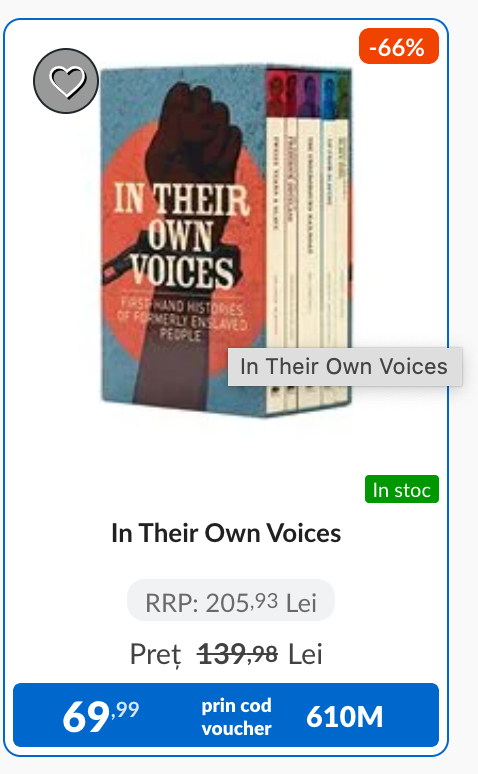This screenshot has height=774, width=478.
Task: Click the "Preț" label
Action: coord(156,655)
